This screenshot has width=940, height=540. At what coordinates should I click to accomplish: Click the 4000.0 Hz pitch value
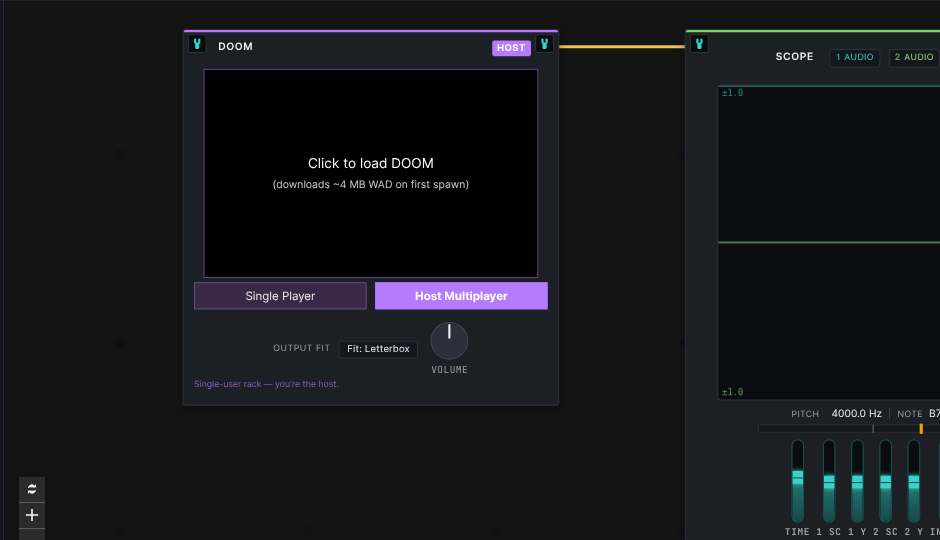coord(856,414)
